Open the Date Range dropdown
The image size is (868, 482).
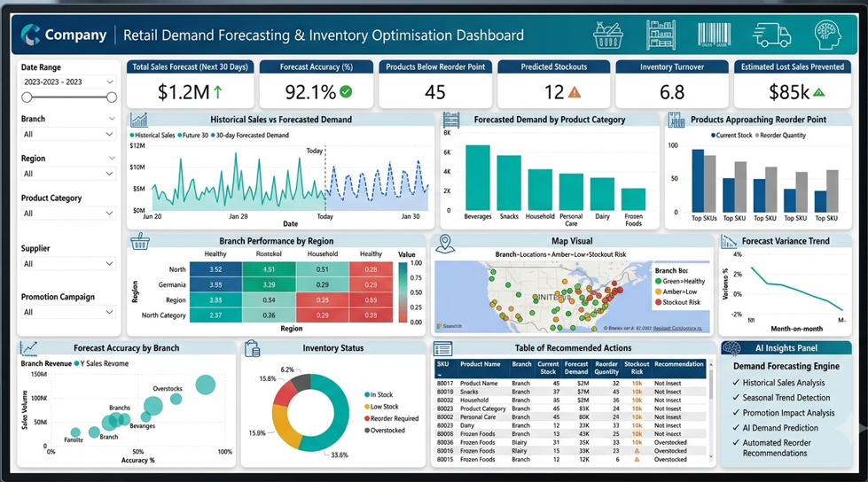pos(68,82)
